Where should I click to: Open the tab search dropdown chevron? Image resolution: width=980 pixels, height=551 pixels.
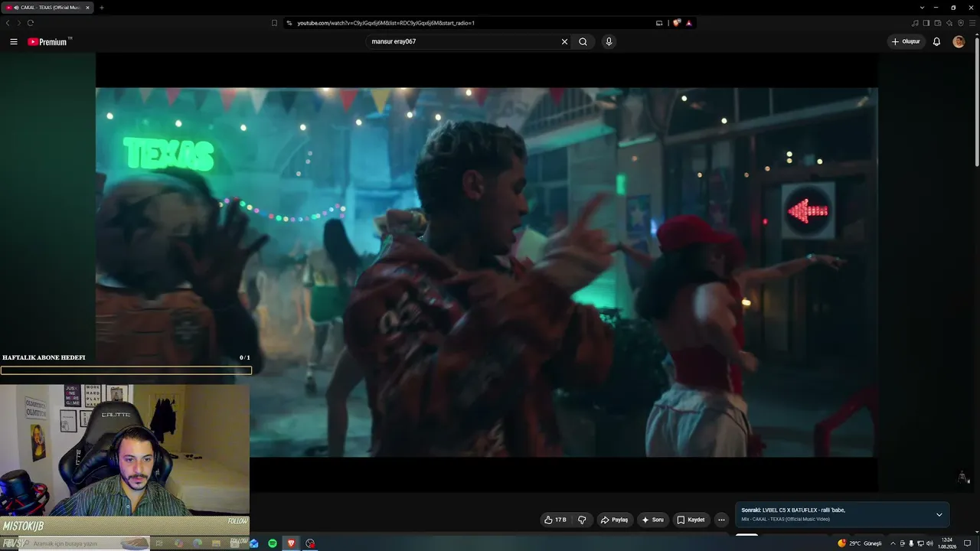click(x=922, y=8)
